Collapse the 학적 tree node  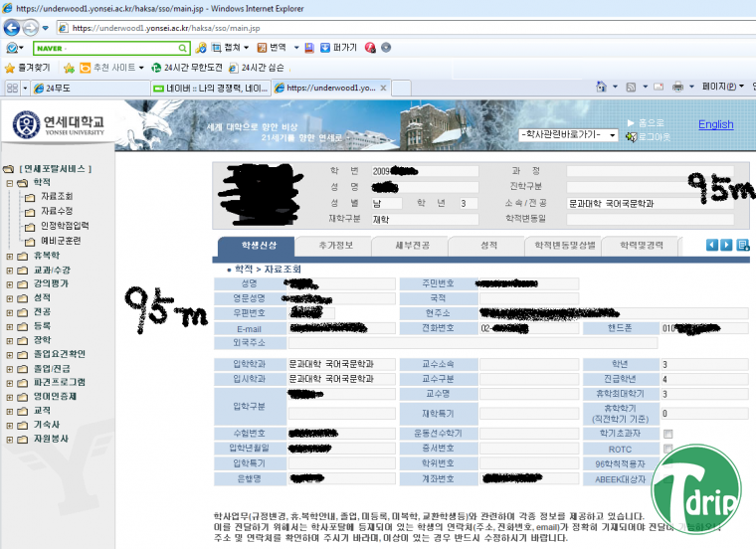click(x=9, y=183)
